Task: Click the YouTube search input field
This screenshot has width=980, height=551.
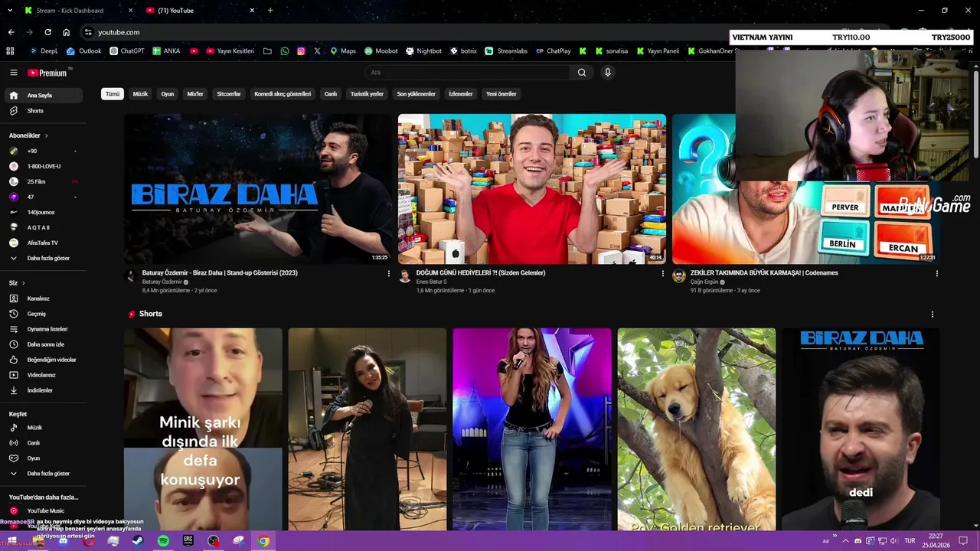Action: click(x=467, y=73)
